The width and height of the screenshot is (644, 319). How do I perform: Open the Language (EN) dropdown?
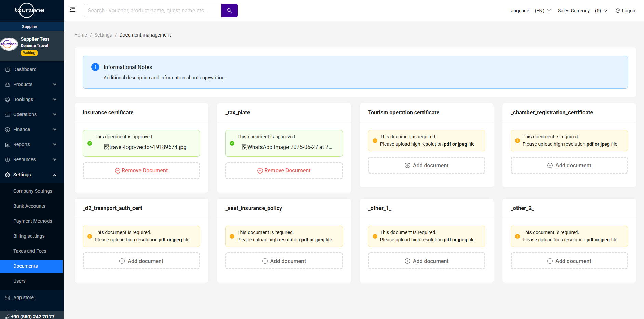(543, 11)
